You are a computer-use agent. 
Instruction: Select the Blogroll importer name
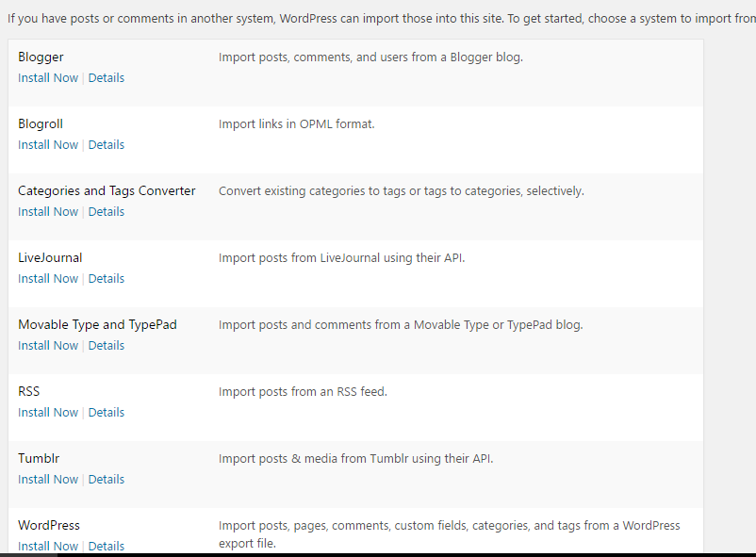click(41, 124)
